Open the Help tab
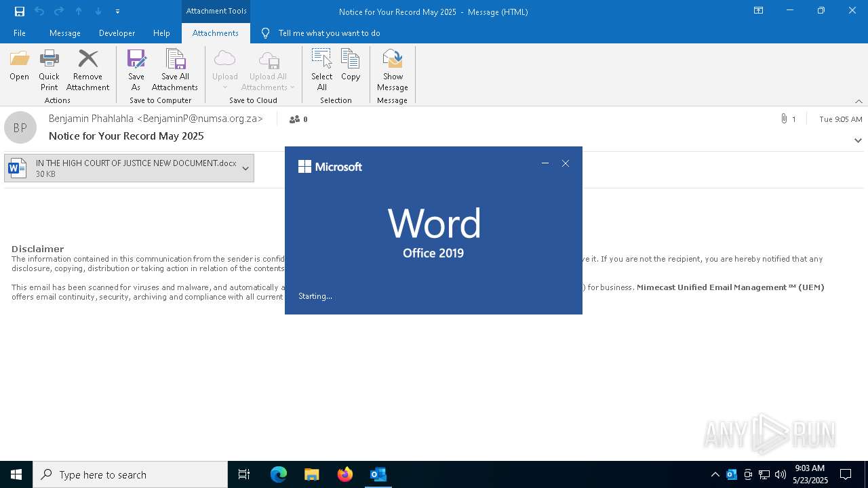The height and width of the screenshot is (488, 868). click(x=161, y=33)
